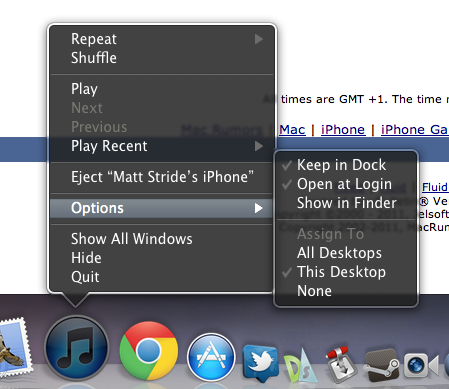The height and width of the screenshot is (389, 449).
Task: Launch Google Chrome from the Dock
Action: click(x=149, y=351)
